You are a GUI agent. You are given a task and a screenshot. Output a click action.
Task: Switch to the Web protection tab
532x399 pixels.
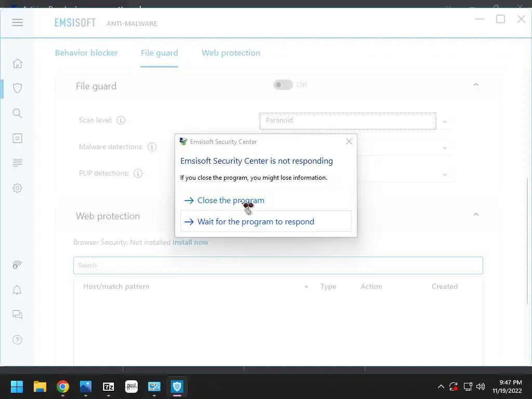[231, 53]
